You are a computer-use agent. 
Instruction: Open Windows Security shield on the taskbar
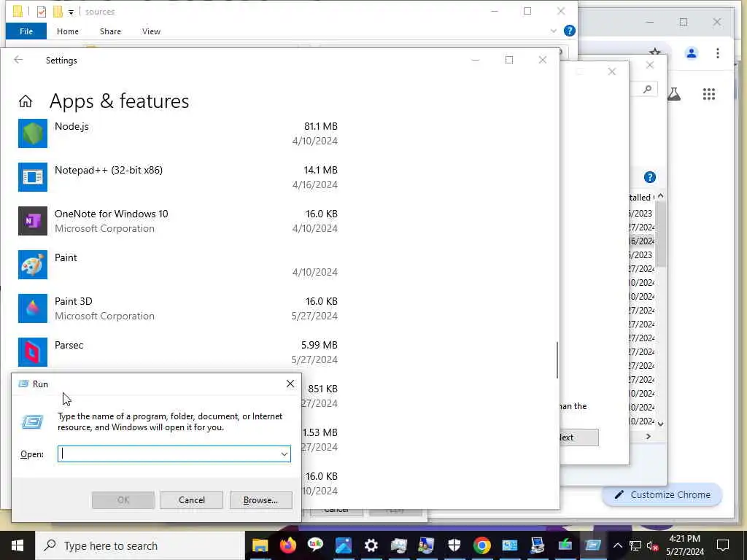point(454,545)
